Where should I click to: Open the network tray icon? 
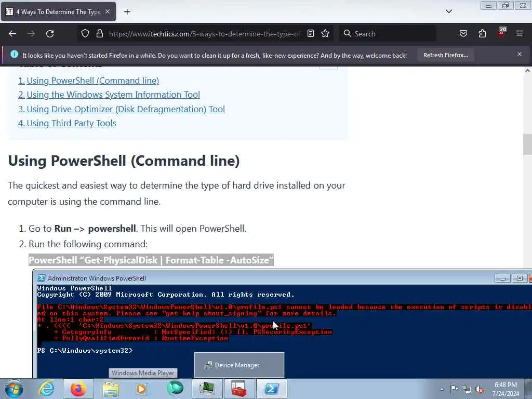pyautogui.click(x=467, y=389)
